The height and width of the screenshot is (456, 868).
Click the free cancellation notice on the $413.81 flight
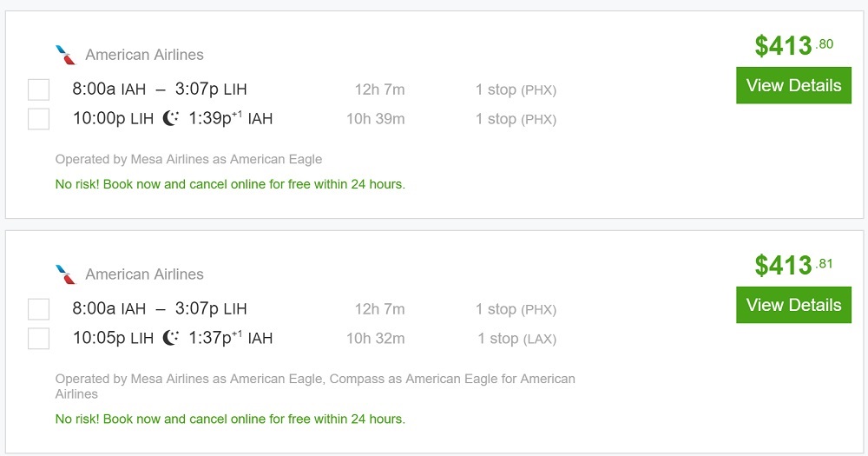230,419
